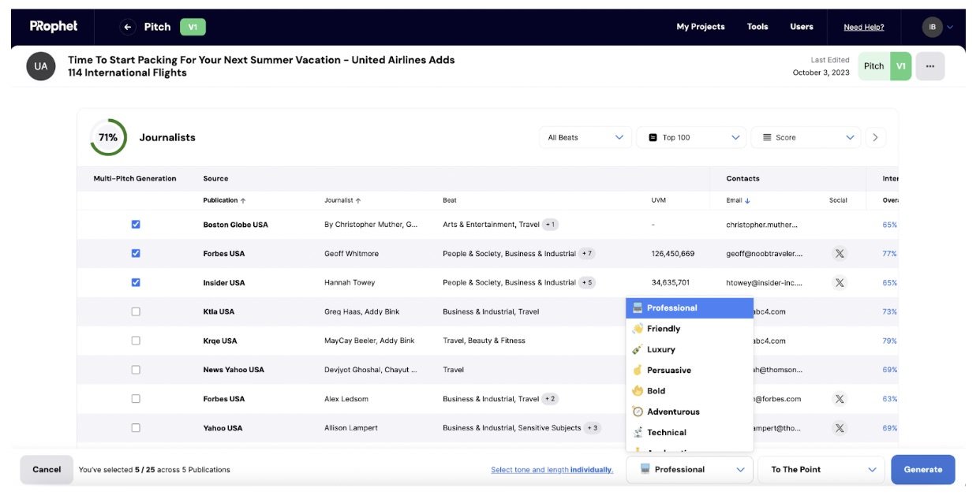The image size is (980, 503).
Task: Open the All Beats dropdown
Action: point(585,137)
